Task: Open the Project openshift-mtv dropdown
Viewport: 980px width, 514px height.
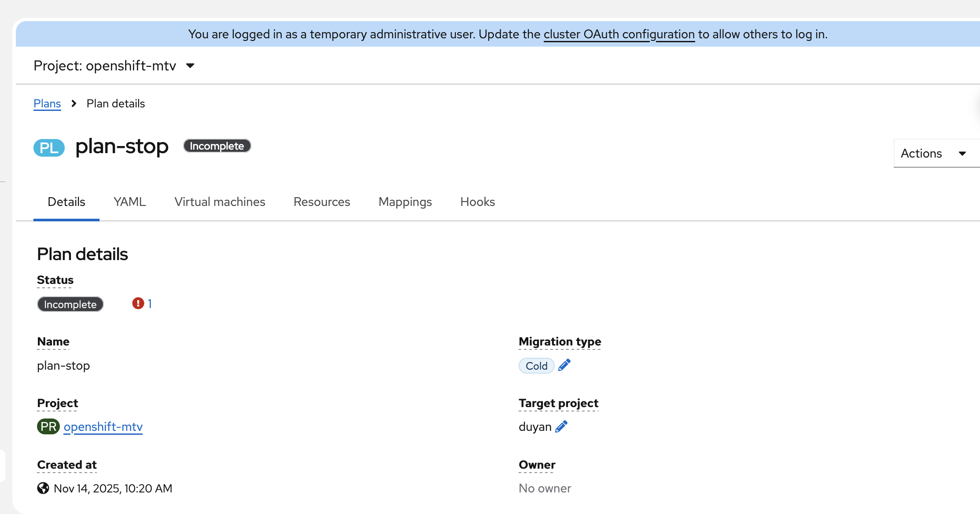Action: point(114,66)
